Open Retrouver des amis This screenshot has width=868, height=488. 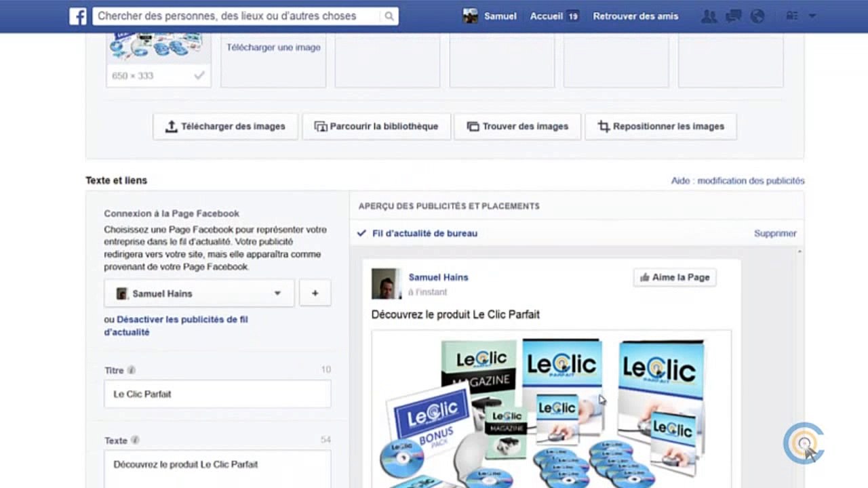(x=635, y=16)
